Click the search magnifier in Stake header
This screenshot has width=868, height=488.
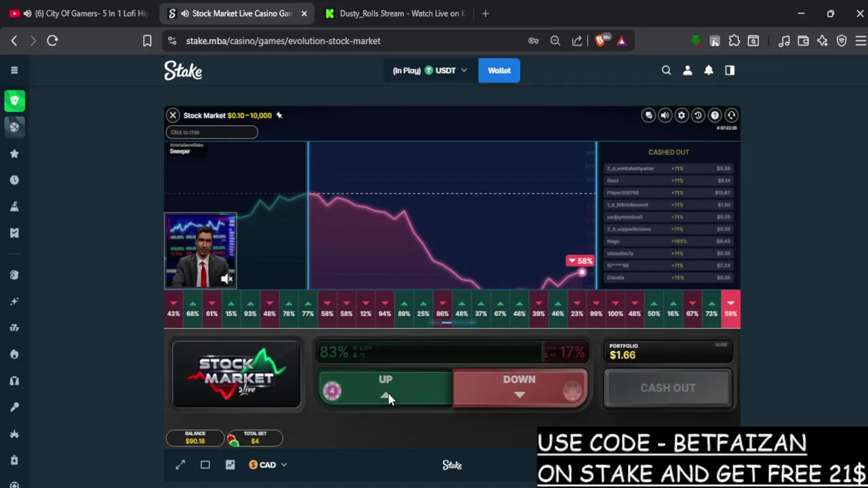(666, 70)
